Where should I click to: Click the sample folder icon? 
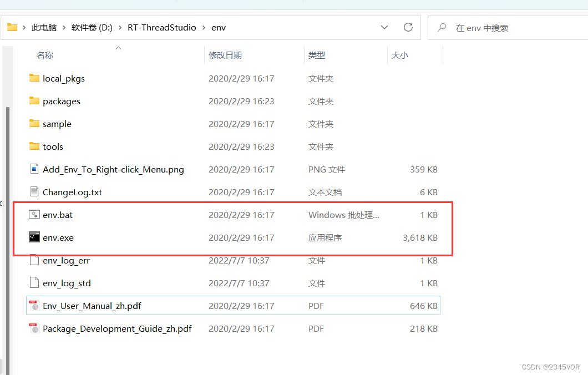tap(34, 123)
